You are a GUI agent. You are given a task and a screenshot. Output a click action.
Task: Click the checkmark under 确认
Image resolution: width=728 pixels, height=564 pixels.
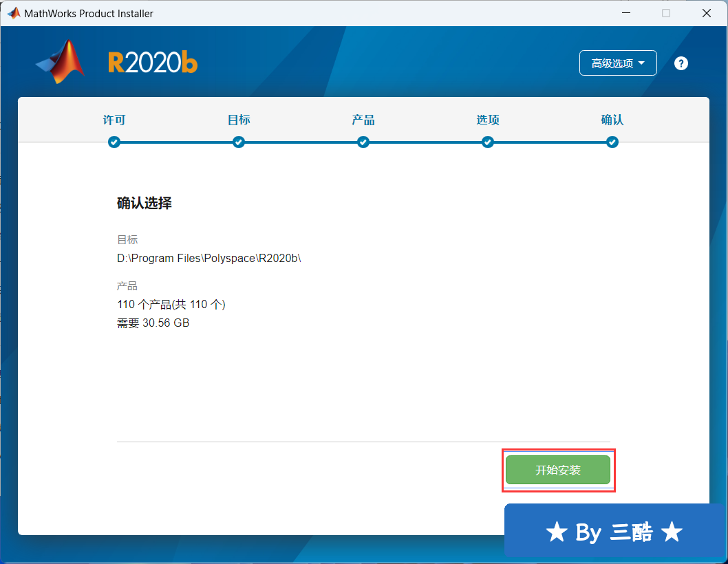[x=612, y=142]
